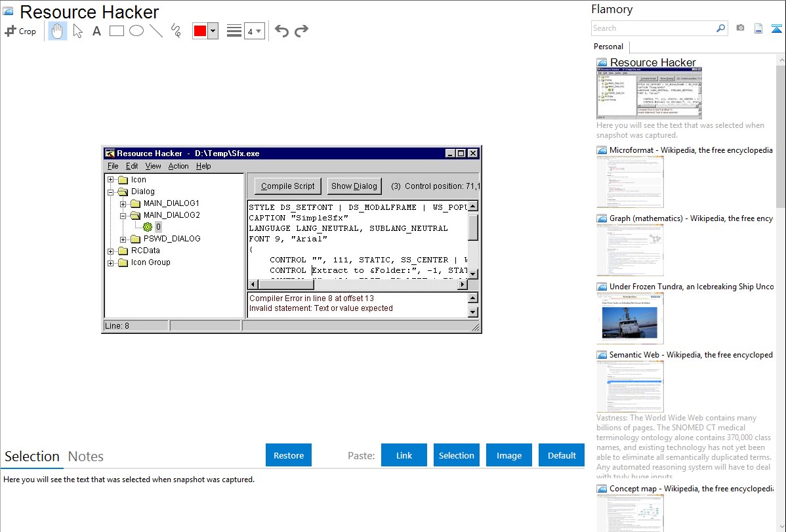Image resolution: width=786 pixels, height=532 pixels.
Task: Redo the last undone annotation
Action: click(x=301, y=31)
